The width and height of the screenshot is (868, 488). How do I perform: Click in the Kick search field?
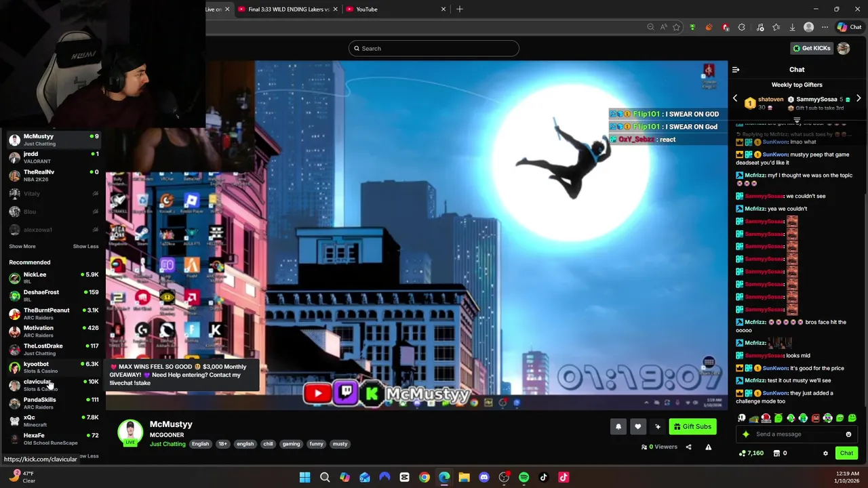434,48
